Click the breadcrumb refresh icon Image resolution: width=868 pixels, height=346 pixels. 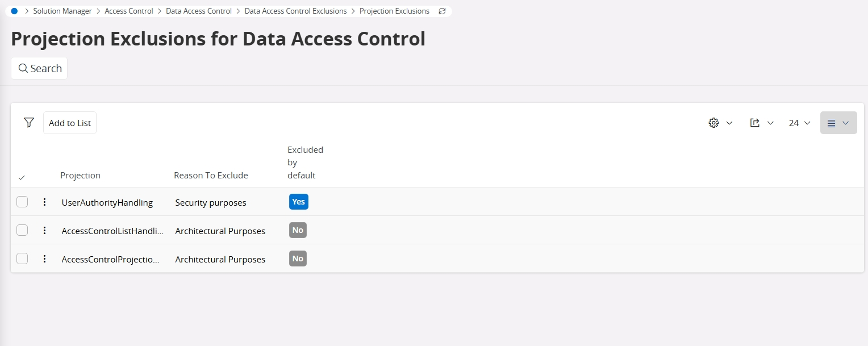click(x=443, y=11)
